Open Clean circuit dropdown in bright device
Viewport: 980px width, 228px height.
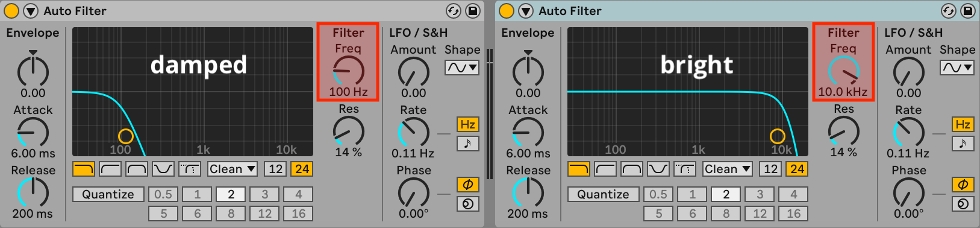(x=728, y=169)
